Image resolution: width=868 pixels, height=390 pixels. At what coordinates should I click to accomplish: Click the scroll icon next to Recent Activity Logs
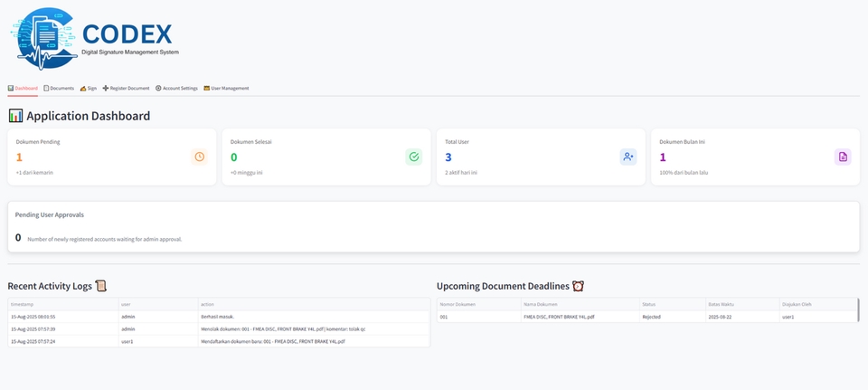tap(101, 286)
